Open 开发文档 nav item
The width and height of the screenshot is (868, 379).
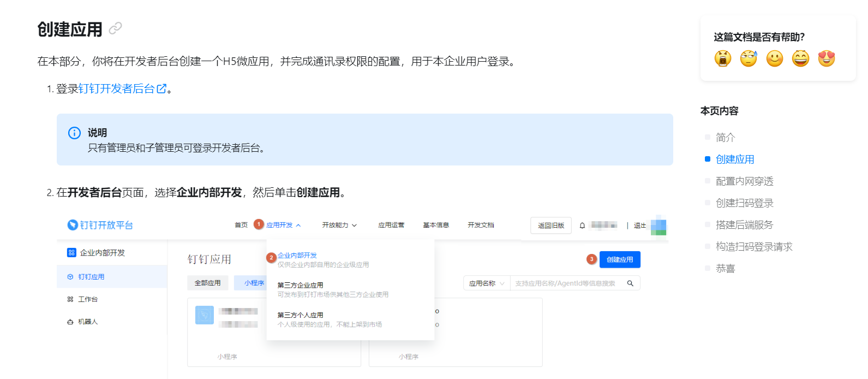pos(481,225)
